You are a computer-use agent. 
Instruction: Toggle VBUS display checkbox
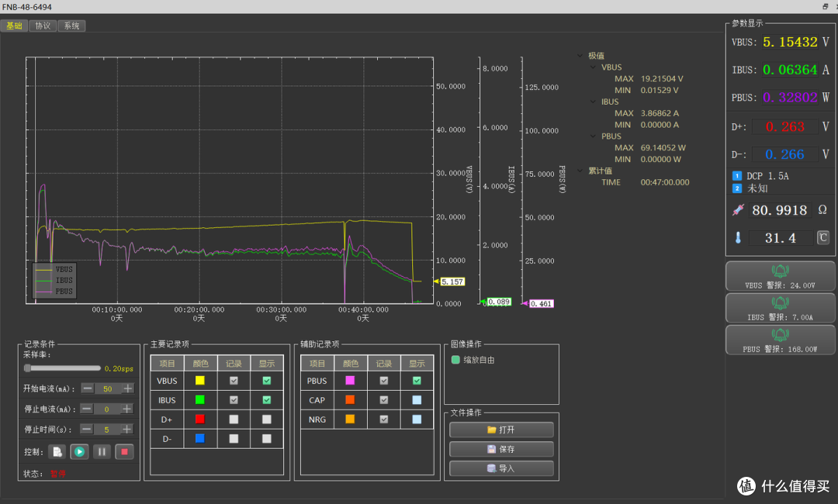point(267,381)
